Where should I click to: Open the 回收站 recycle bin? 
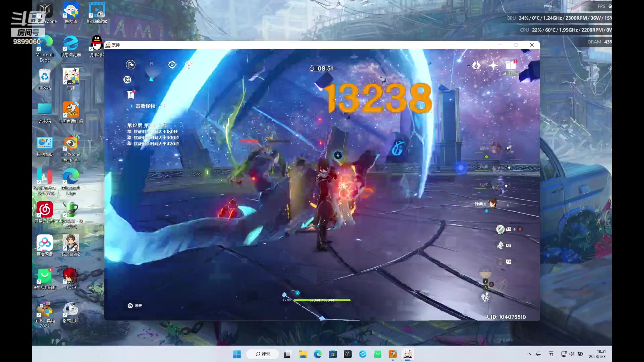click(x=45, y=79)
